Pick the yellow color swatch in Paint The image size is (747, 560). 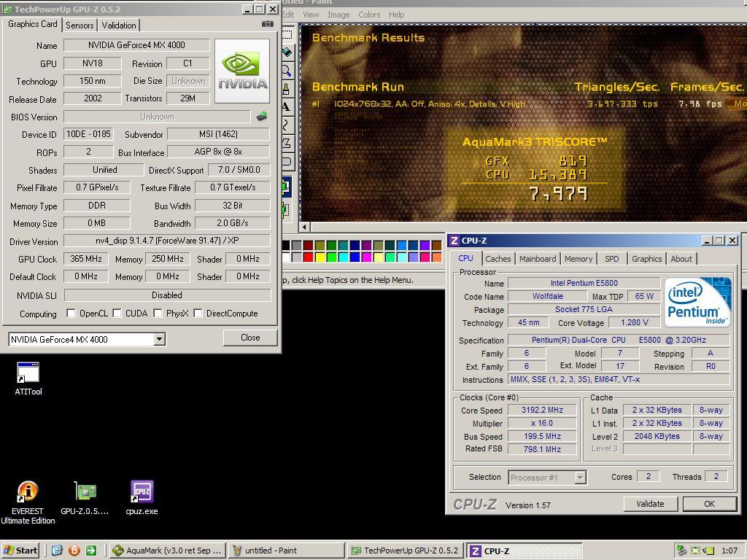[x=320, y=257]
